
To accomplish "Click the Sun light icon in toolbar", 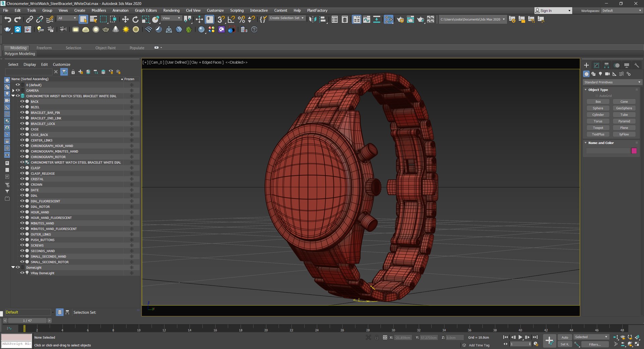I will pyautogui.click(x=126, y=30).
